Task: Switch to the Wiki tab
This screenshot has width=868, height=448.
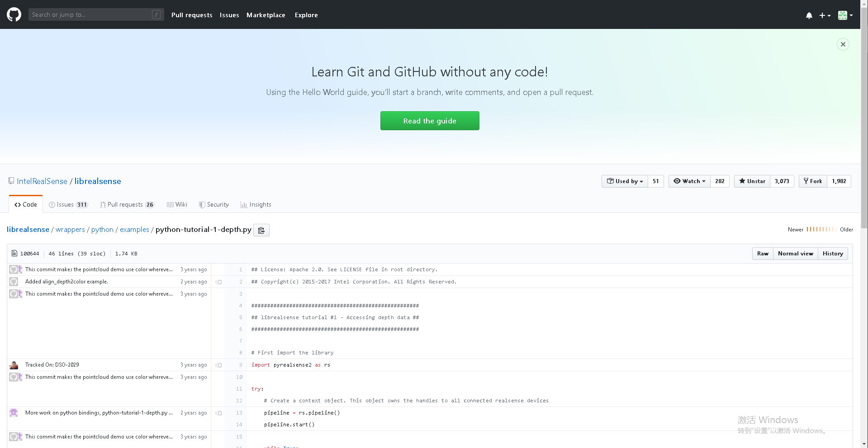Action: coord(177,205)
